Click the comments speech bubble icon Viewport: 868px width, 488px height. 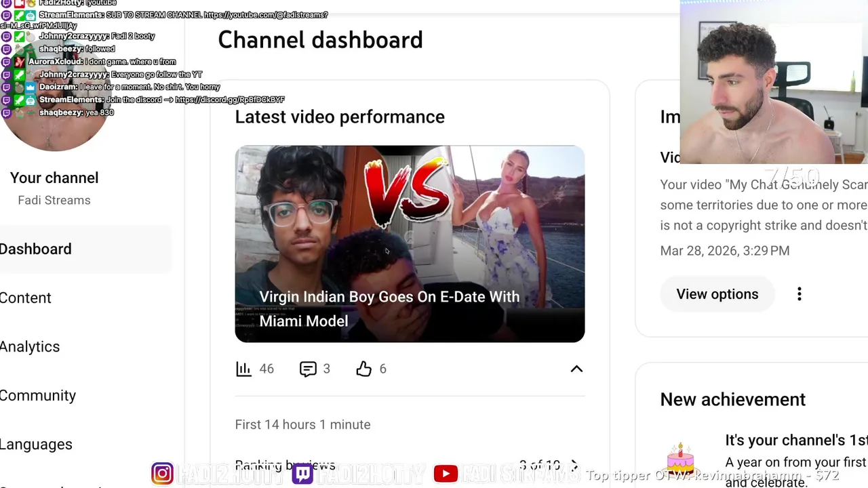(308, 369)
